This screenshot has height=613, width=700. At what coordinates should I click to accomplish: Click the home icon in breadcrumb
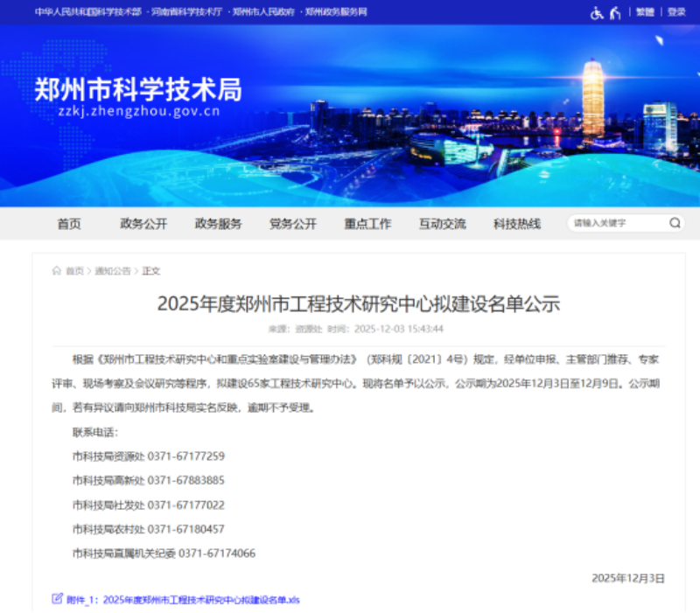[57, 271]
